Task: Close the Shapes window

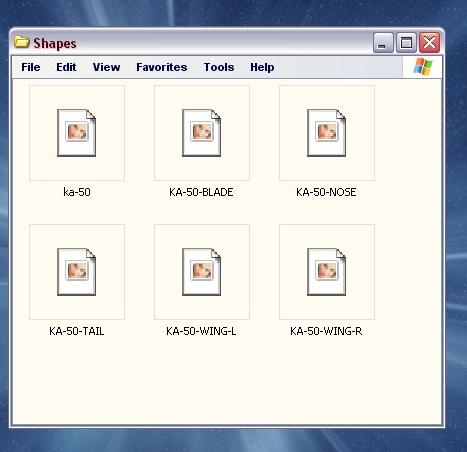Action: (429, 43)
